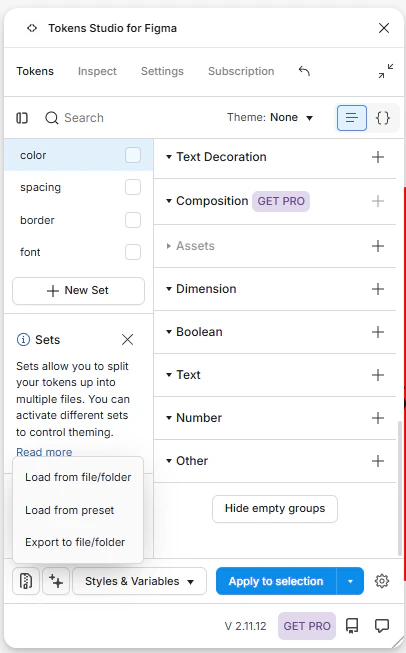Open the feedback chat bubble icon
The height and width of the screenshot is (653, 406).
point(382,625)
